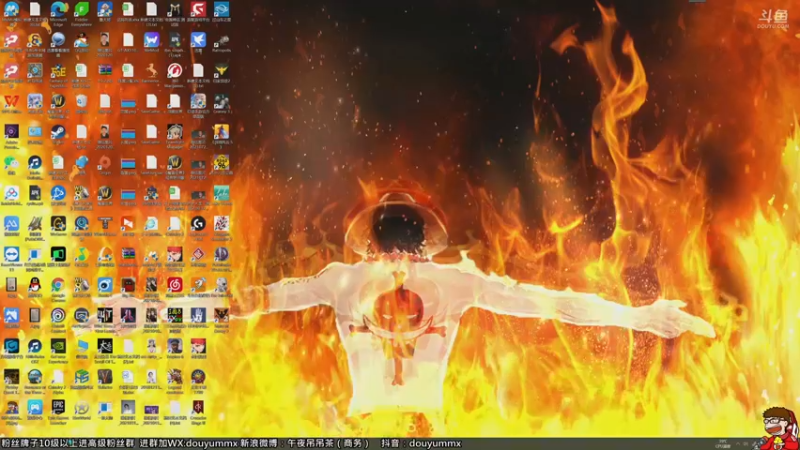This screenshot has width=800, height=450.
Task: Launch the Epic Games Launcher
Action: pos(58,407)
